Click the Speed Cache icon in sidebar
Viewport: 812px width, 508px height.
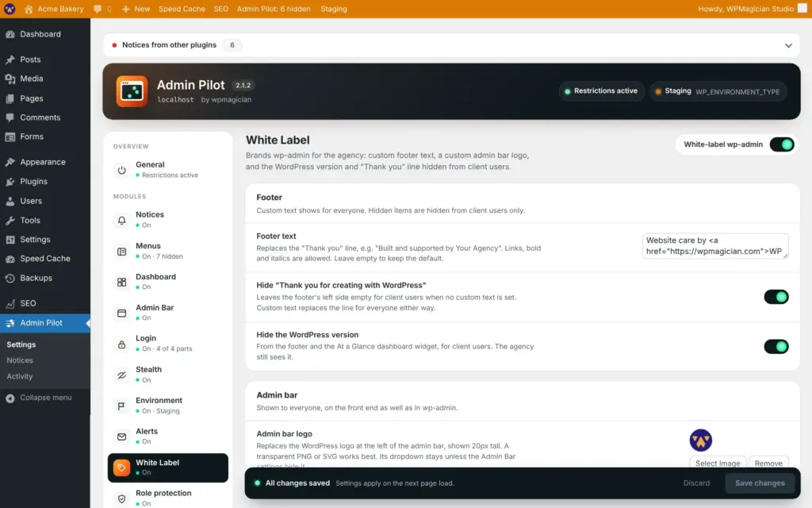coord(10,259)
